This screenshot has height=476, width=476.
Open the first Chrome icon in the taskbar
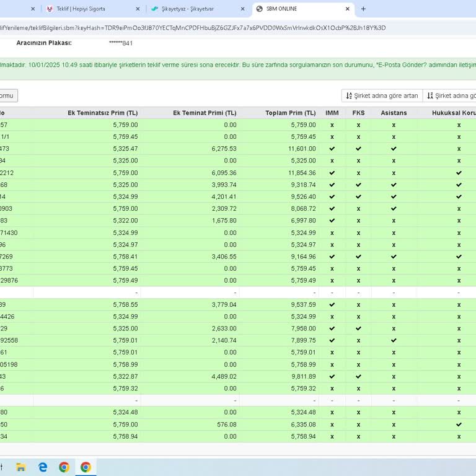64,467
